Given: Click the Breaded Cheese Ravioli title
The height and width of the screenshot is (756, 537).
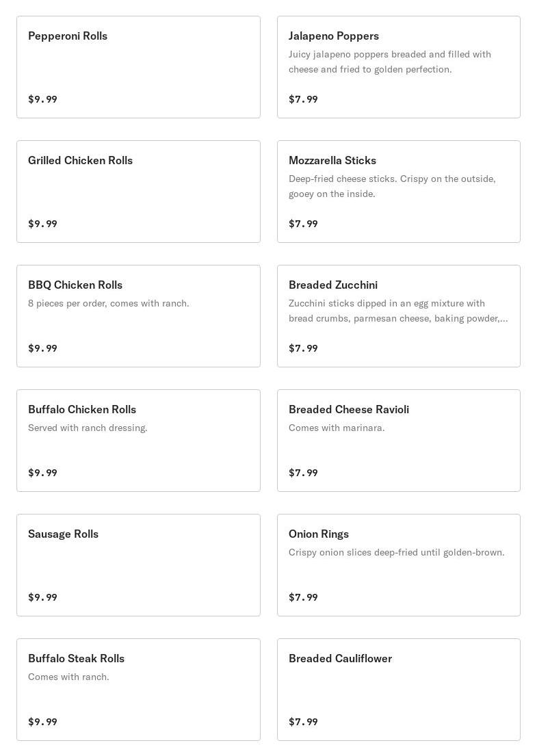Looking at the screenshot, I should point(348,409).
